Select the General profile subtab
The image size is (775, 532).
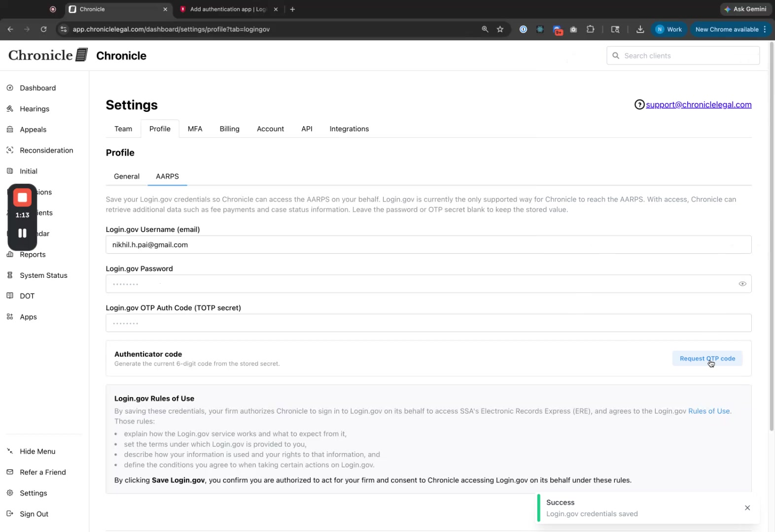(127, 176)
